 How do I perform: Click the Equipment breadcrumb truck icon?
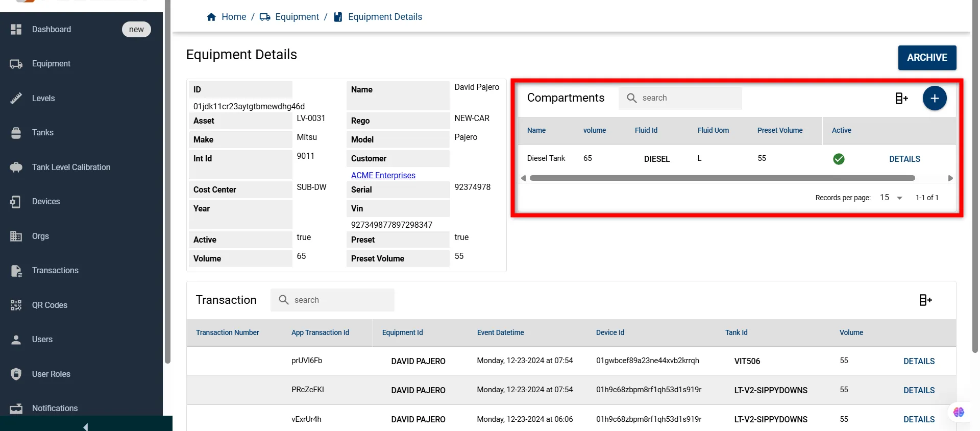pos(265,17)
